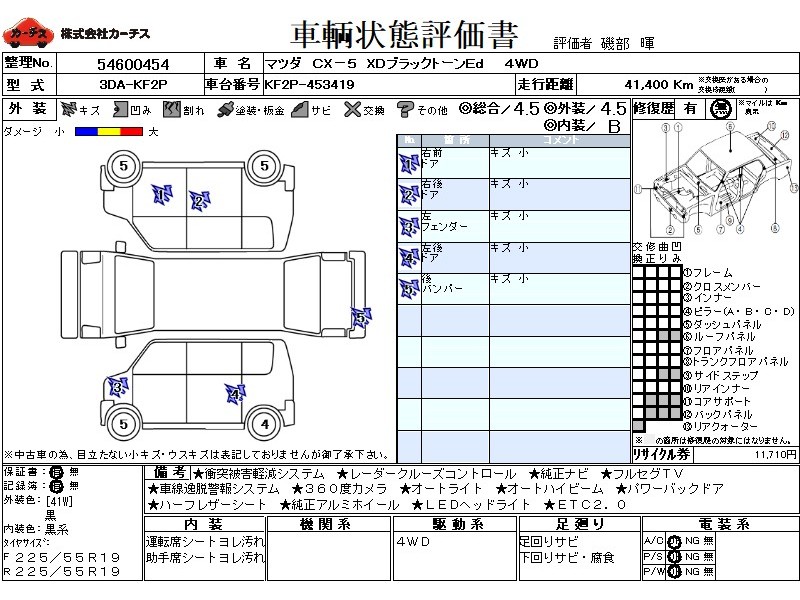Click the 駆動系 section header
Image resolution: width=800 pixels, height=600 pixels.
pos(458,524)
